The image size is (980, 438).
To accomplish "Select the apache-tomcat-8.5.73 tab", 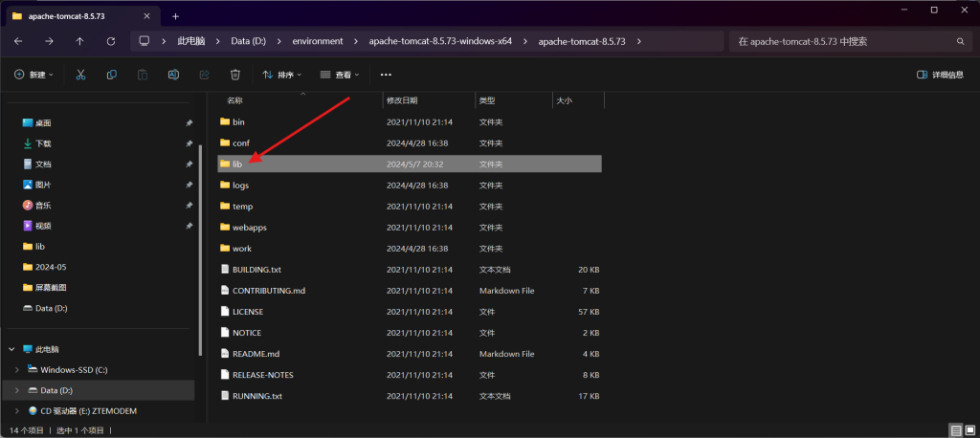I will tap(81, 16).
